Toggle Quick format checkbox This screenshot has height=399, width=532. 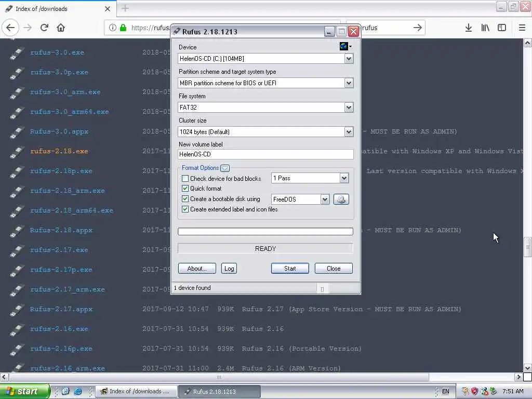coord(185,188)
